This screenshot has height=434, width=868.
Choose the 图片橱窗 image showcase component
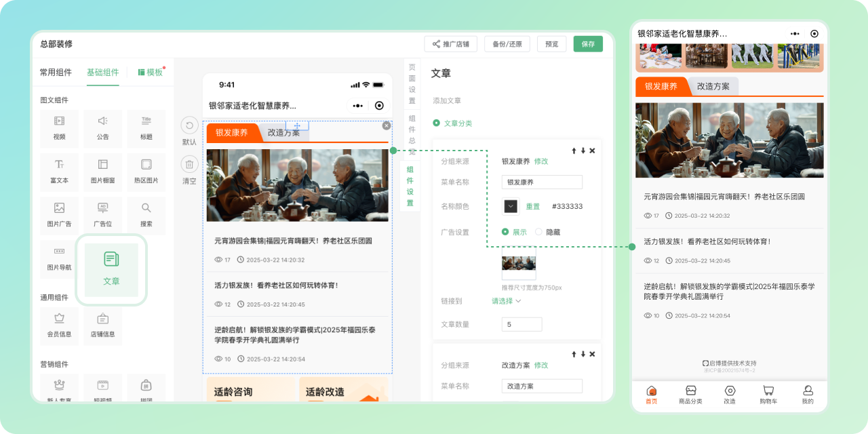102,172
